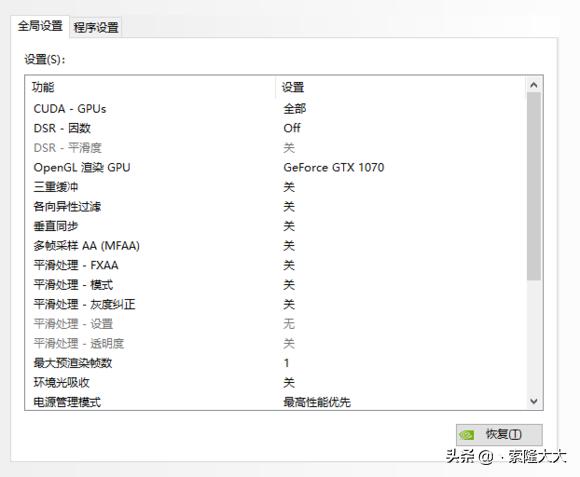The image size is (580, 477).
Task: Select the CUDA - GPUs row
Action: click(x=276, y=109)
